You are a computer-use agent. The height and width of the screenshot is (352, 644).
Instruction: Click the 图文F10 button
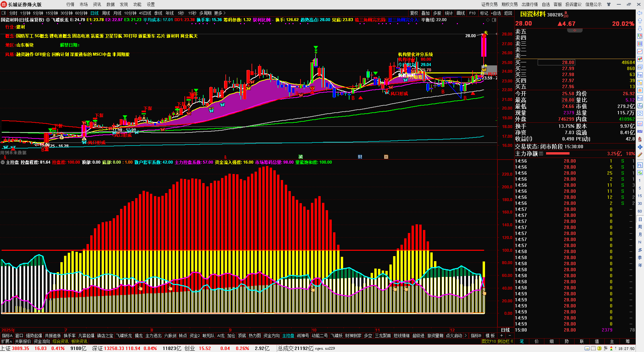[489, 341]
